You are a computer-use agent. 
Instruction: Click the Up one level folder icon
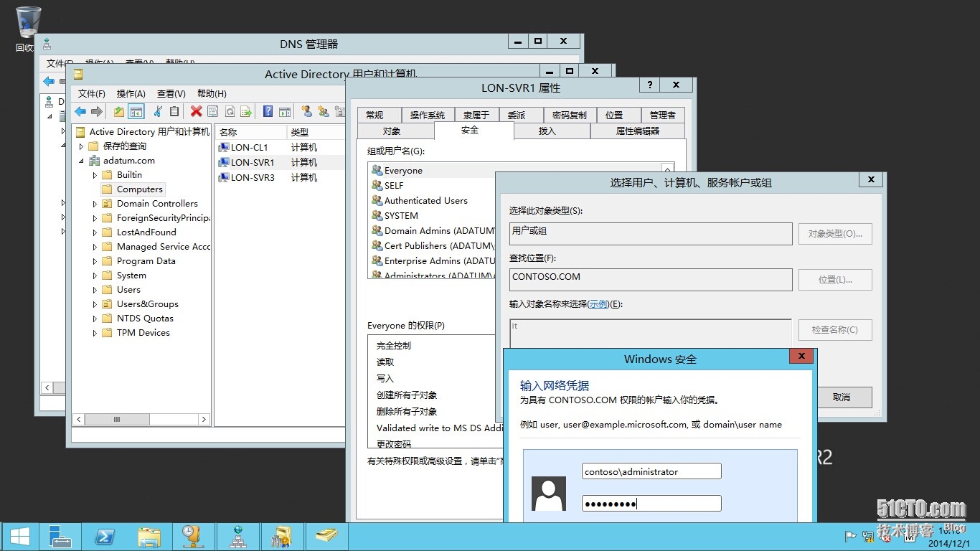click(119, 111)
